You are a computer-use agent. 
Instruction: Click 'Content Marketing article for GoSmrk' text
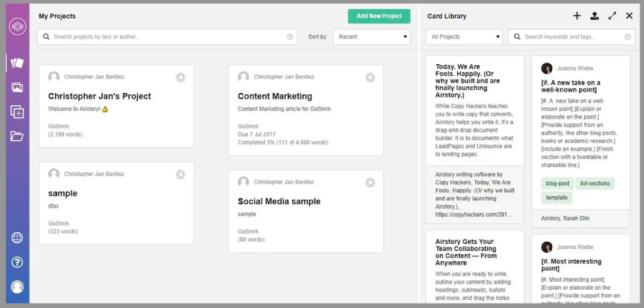[284, 109]
